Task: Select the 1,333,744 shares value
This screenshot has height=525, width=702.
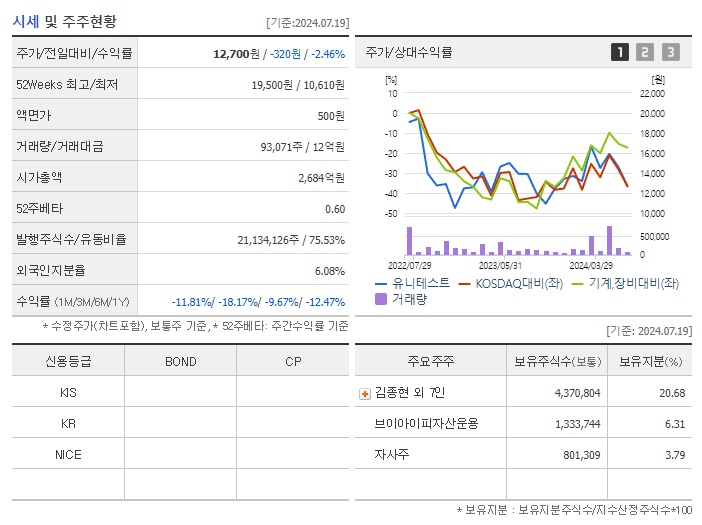Action: 577,424
